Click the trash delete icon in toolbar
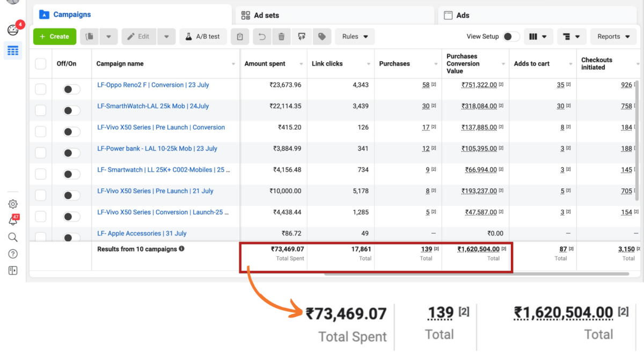This screenshot has width=644, height=362. (x=281, y=36)
